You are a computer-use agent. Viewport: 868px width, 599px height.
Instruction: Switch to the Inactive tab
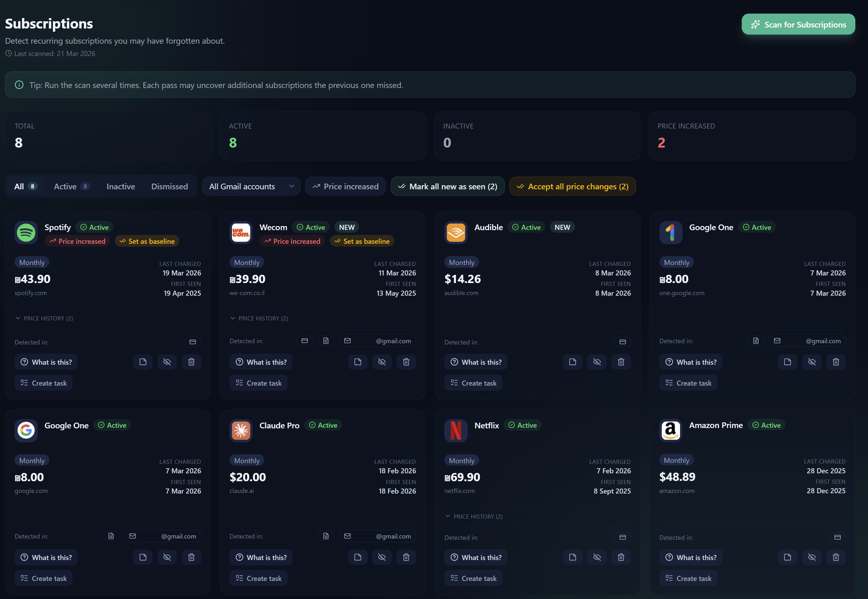pos(121,186)
